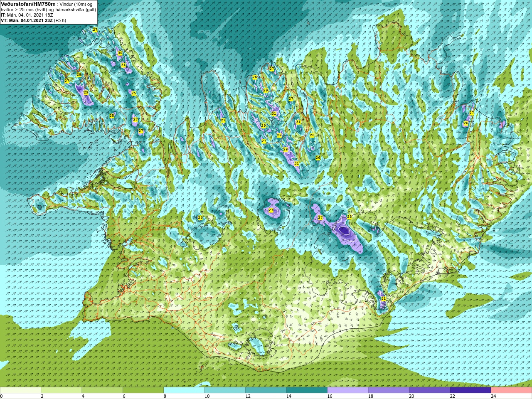
Task: Click the violet 20–22 m/s swatch
Action: pyautogui.click(x=430, y=390)
